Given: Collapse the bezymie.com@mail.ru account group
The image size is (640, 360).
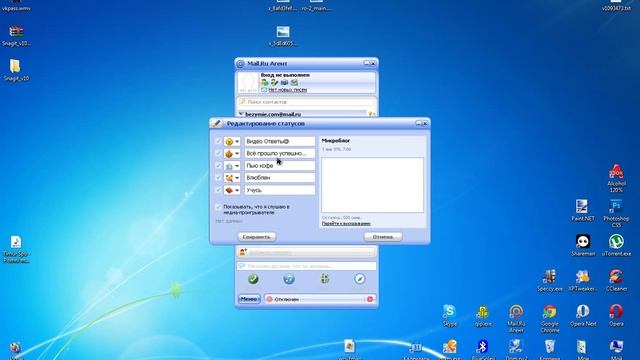Looking at the screenshot, I should point(241,114).
